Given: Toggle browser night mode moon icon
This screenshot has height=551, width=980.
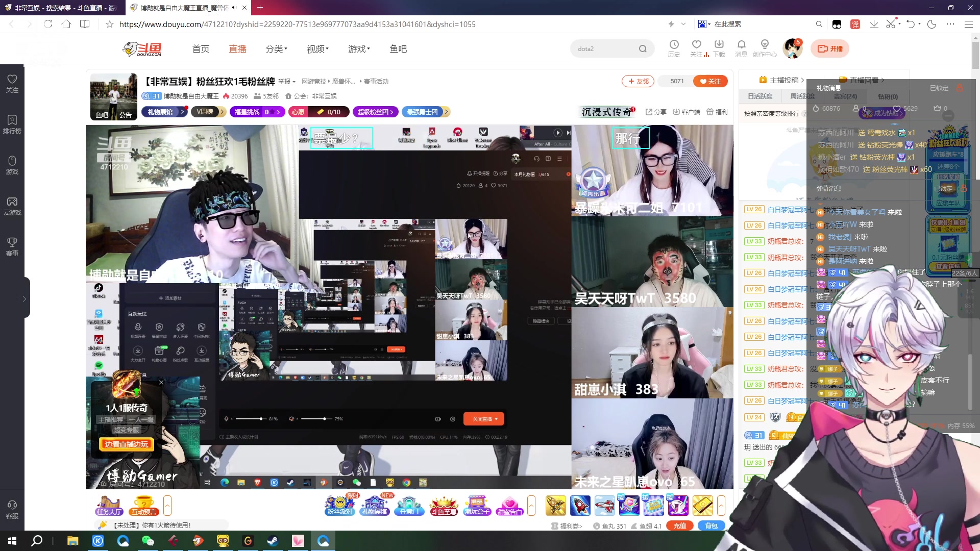Looking at the screenshot, I should point(932,24).
